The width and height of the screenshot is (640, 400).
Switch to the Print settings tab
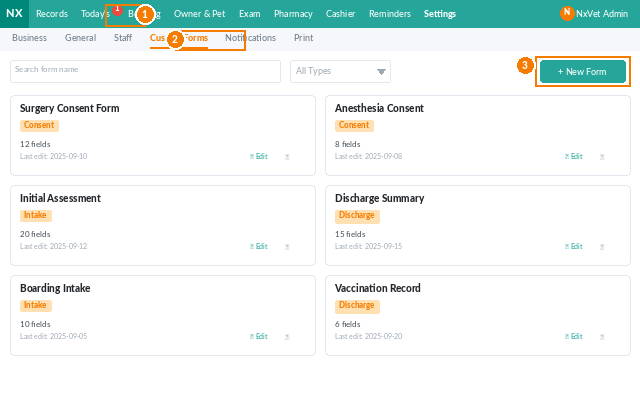click(x=303, y=38)
